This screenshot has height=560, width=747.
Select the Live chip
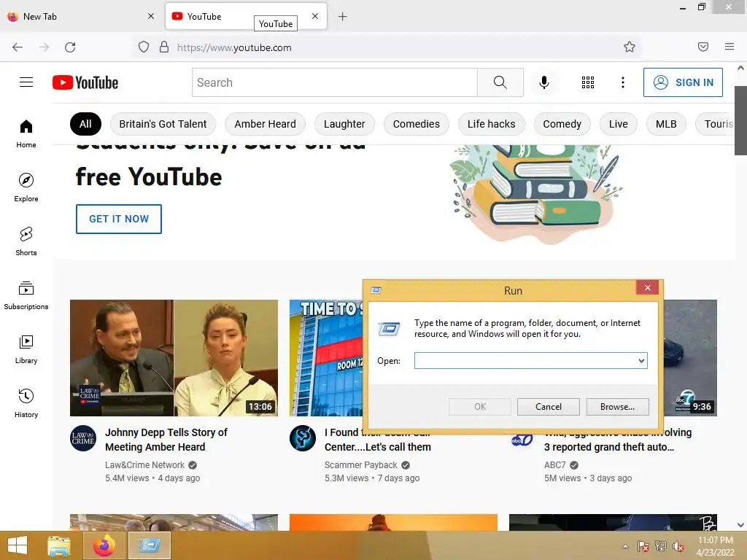click(x=619, y=124)
